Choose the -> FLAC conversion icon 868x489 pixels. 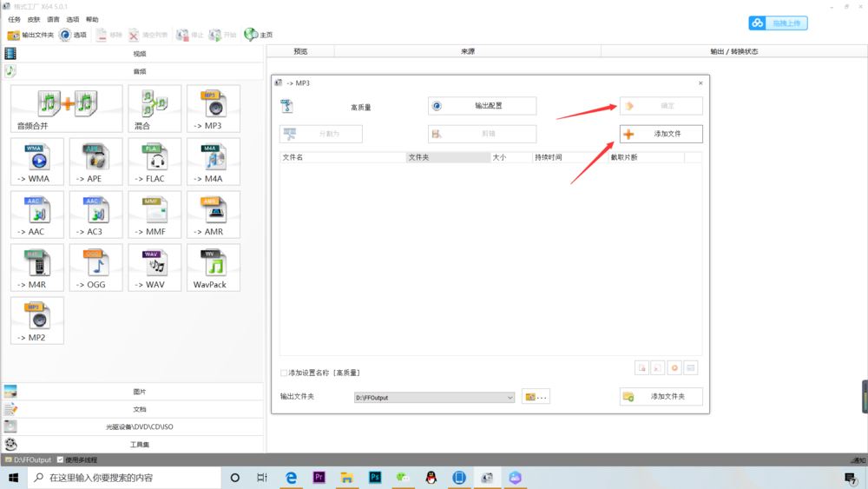click(155, 162)
